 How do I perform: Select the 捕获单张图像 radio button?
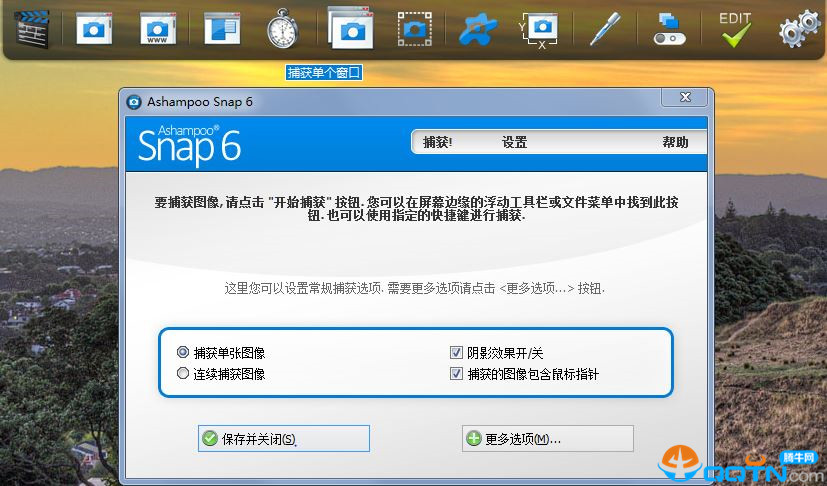(183, 353)
